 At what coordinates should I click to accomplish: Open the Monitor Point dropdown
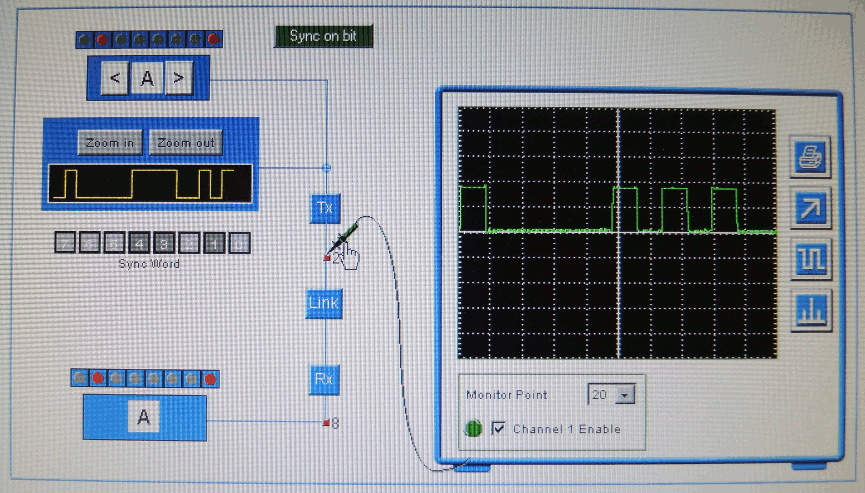click(625, 395)
